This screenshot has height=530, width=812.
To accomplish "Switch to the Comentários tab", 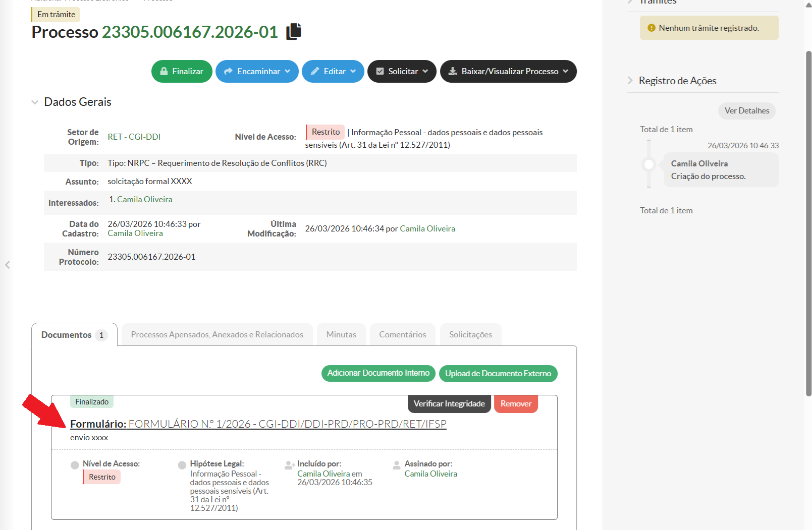I will tap(402, 335).
